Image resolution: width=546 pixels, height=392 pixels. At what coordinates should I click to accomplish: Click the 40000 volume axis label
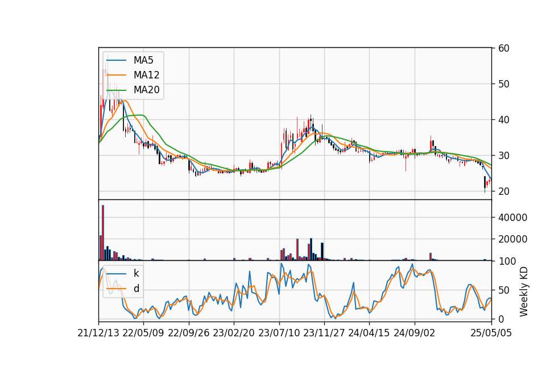512,218
